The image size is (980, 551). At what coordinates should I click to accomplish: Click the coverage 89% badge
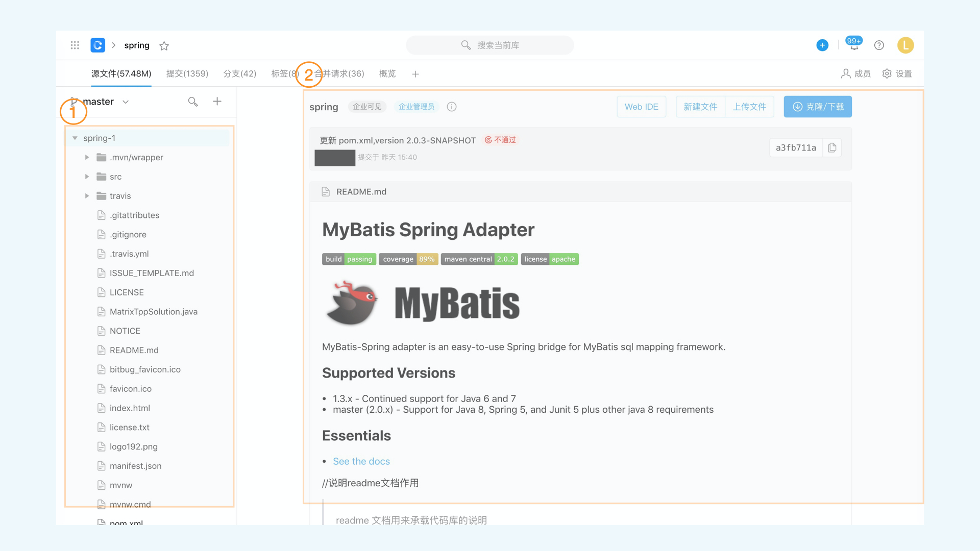(x=408, y=259)
